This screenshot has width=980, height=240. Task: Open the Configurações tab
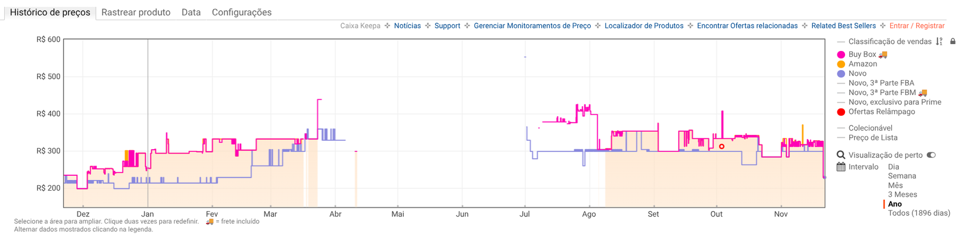point(242,12)
